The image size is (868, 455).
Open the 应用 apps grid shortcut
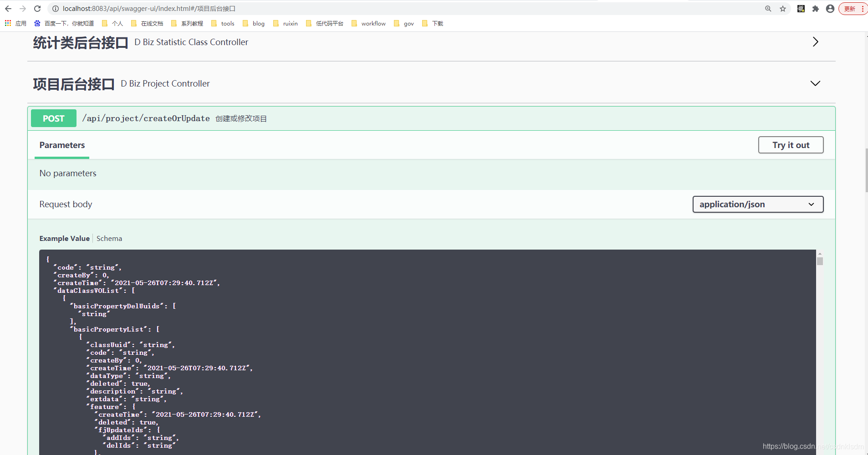[15, 23]
